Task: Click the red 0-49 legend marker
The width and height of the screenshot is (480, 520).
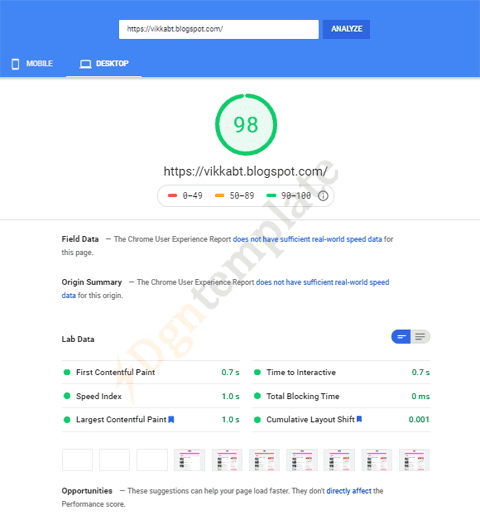Action: click(x=172, y=196)
